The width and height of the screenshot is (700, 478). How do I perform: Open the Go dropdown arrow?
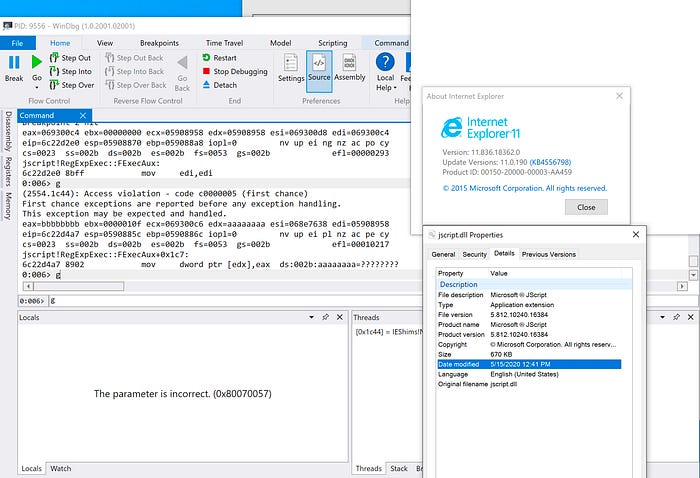tap(37, 87)
